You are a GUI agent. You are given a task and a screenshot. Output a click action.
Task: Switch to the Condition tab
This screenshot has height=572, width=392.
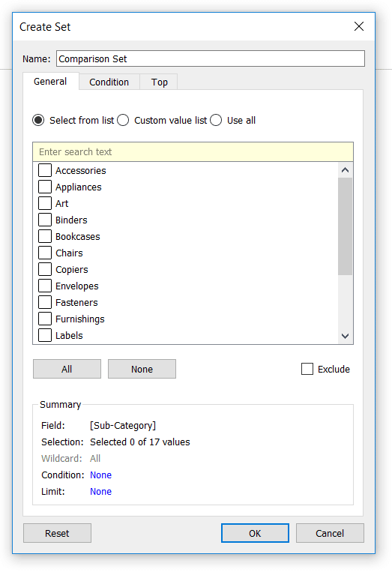(109, 82)
